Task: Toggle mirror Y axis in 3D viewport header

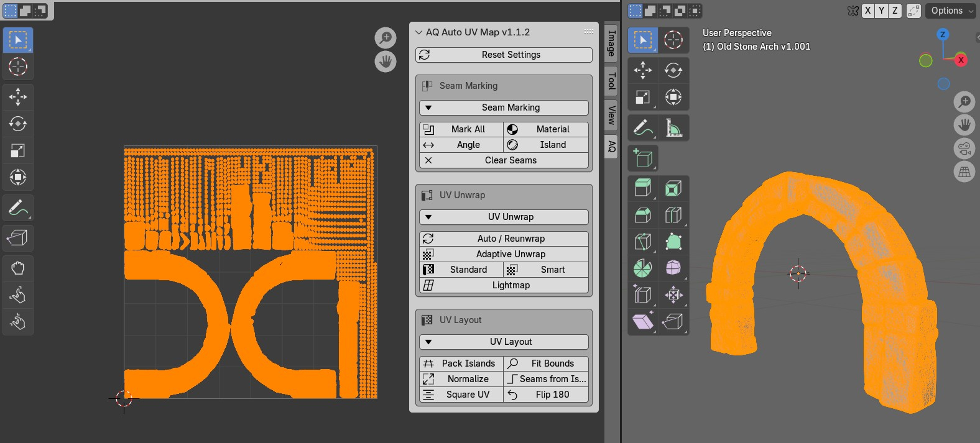Action: coord(881,11)
